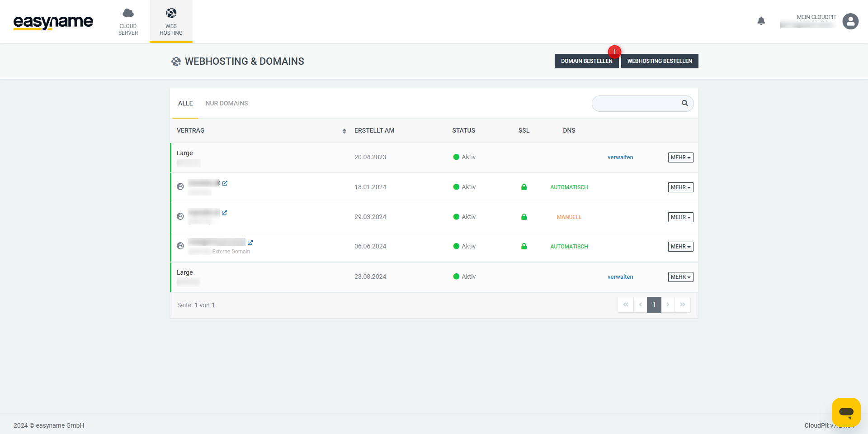868x434 pixels.
Task: Open MEHR dropdown for 29.03.2024 domain
Action: (x=680, y=217)
